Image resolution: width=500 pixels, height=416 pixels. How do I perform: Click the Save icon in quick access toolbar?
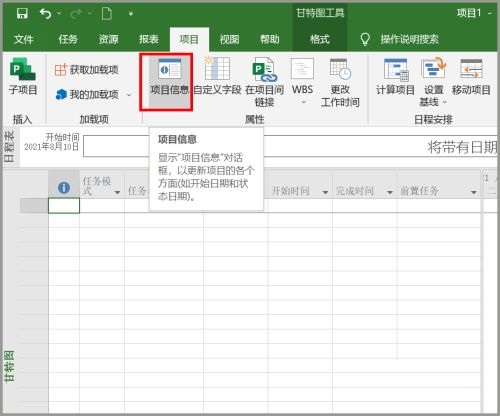(x=22, y=14)
